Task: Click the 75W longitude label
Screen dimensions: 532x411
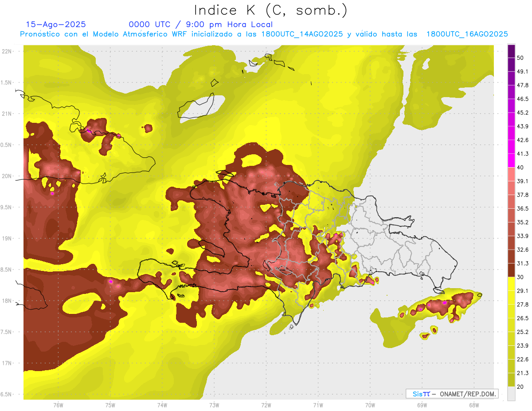Action: pyautogui.click(x=110, y=405)
